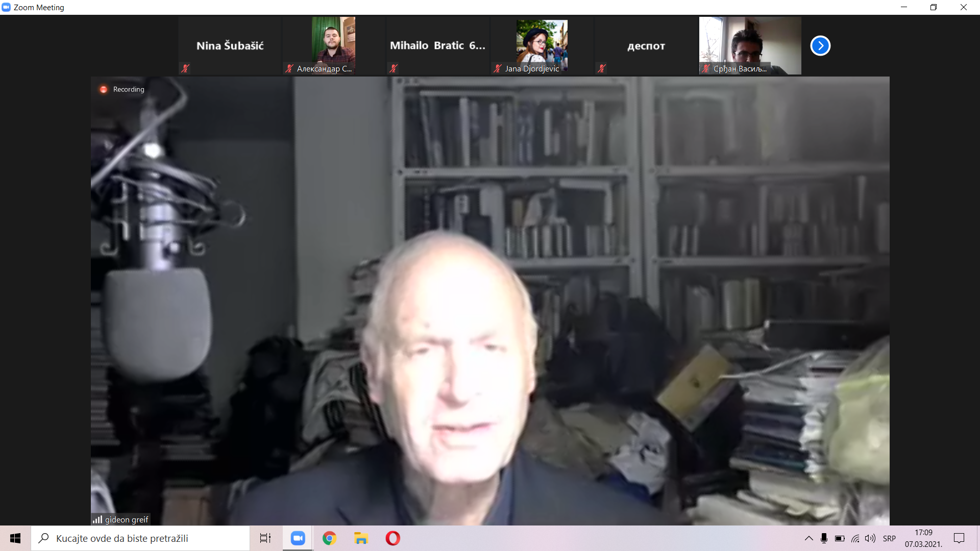This screenshot has height=551, width=980.
Task: Open the Windows Start menu
Action: pos(15,538)
